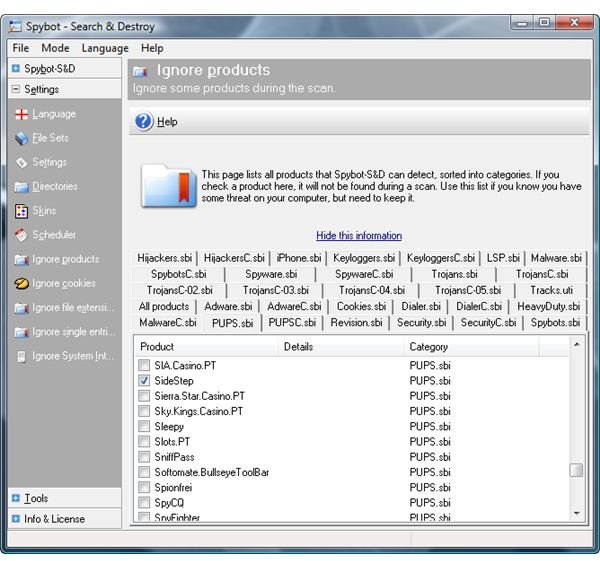The image size is (600, 561).
Task: Sort by the Details column header
Action: 341,347
